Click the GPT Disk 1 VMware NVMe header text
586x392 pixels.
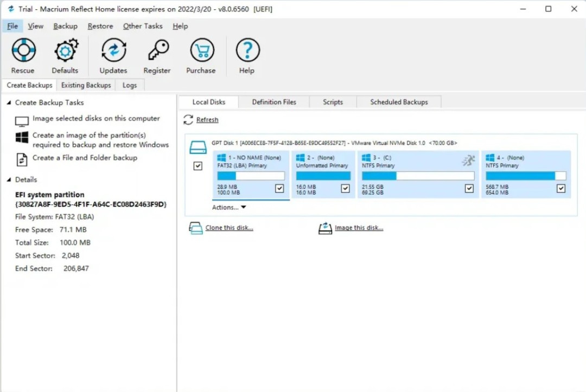pyautogui.click(x=334, y=143)
